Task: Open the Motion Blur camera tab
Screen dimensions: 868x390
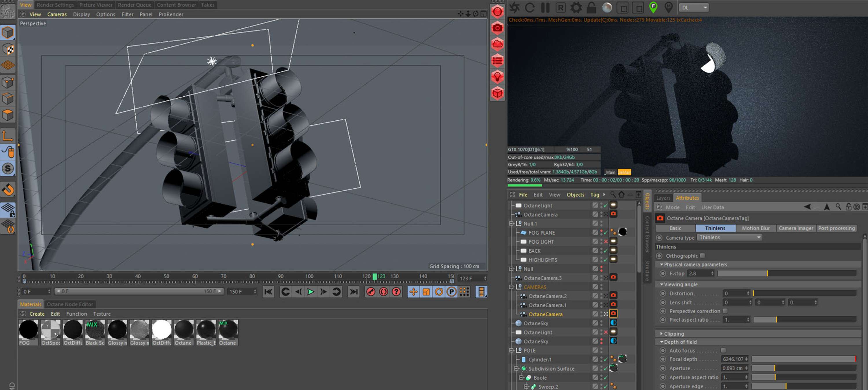Action: pyautogui.click(x=755, y=228)
